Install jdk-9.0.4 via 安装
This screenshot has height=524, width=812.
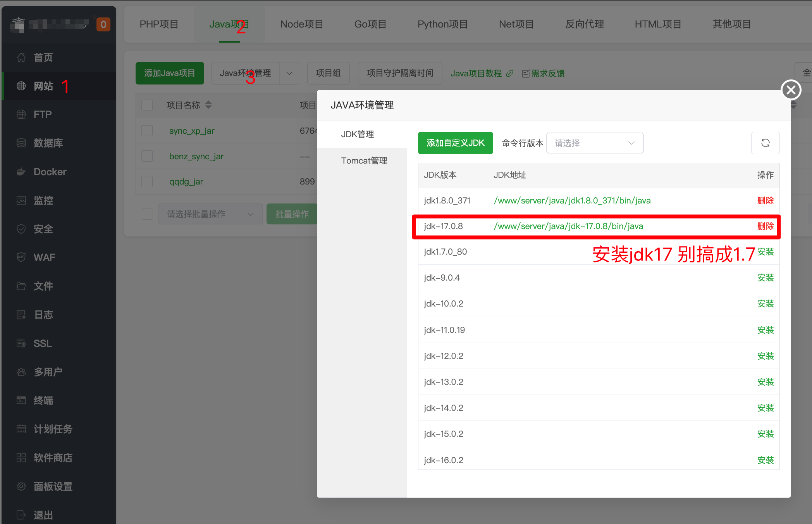pyautogui.click(x=765, y=278)
